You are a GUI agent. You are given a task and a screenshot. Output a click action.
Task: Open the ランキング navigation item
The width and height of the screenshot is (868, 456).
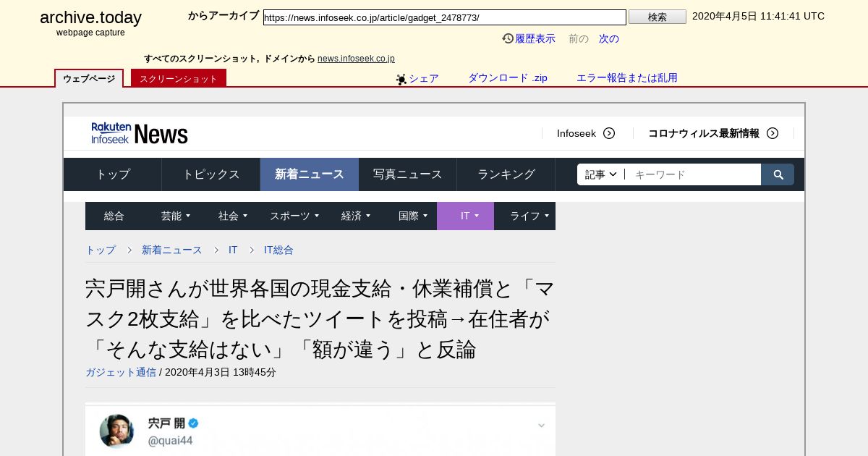506,174
